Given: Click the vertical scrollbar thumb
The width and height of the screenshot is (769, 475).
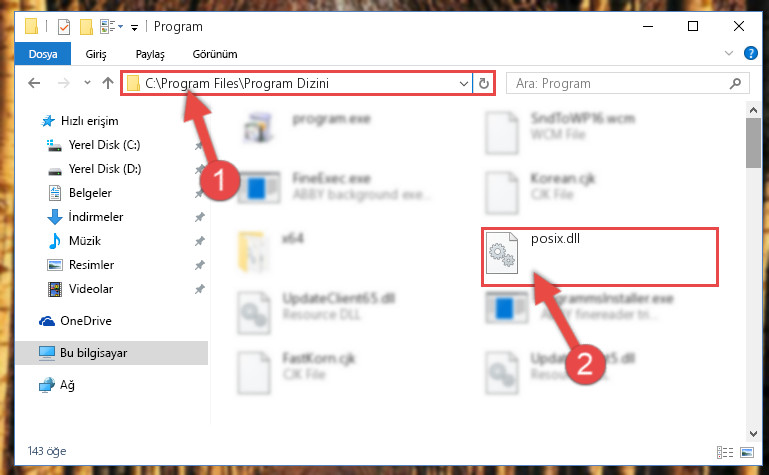Looking at the screenshot, I should coord(753,143).
